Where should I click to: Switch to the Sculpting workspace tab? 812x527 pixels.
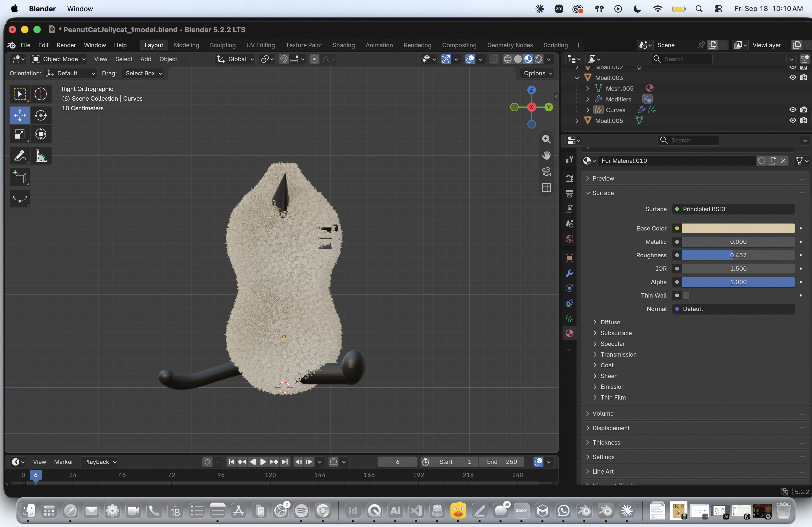click(222, 45)
